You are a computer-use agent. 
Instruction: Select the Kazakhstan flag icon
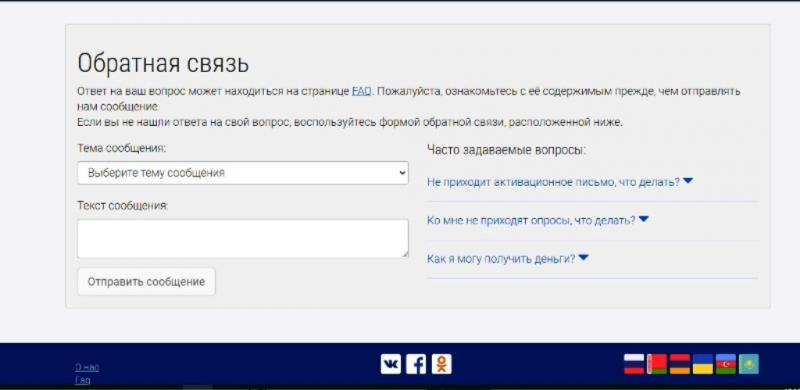(748, 364)
